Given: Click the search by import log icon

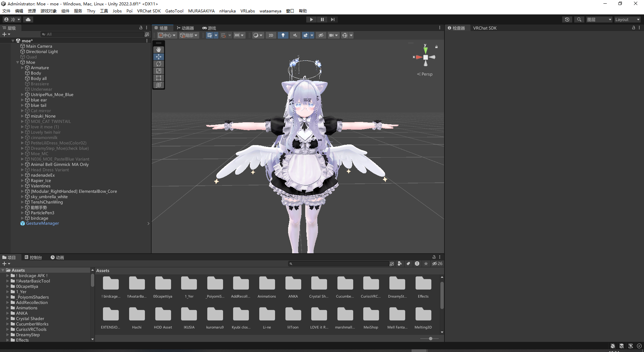Looking at the screenshot, I should [417, 264].
